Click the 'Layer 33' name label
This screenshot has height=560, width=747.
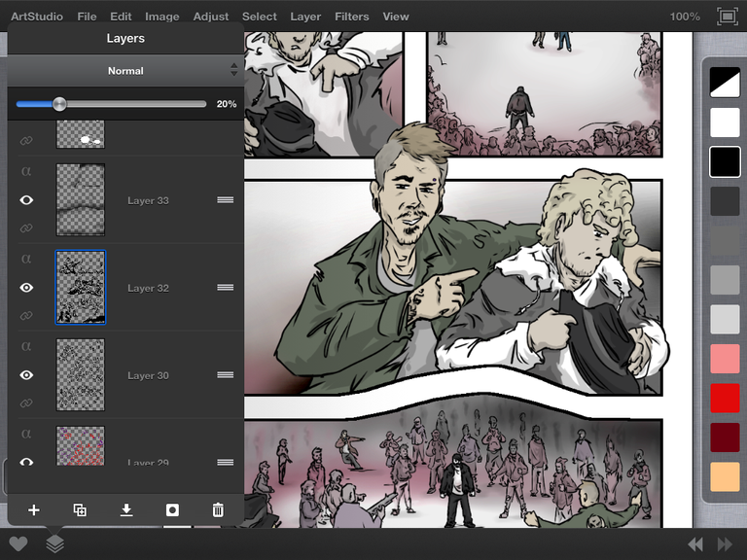click(148, 200)
